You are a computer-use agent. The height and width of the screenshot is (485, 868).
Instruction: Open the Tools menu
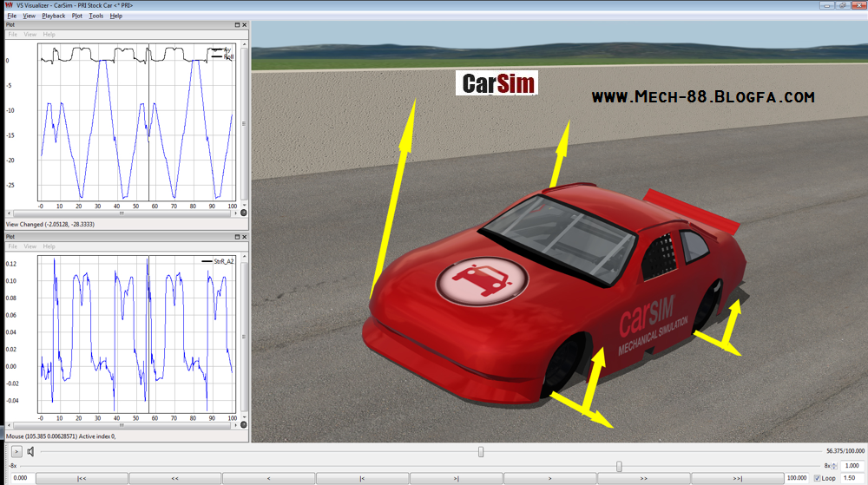[x=95, y=16]
